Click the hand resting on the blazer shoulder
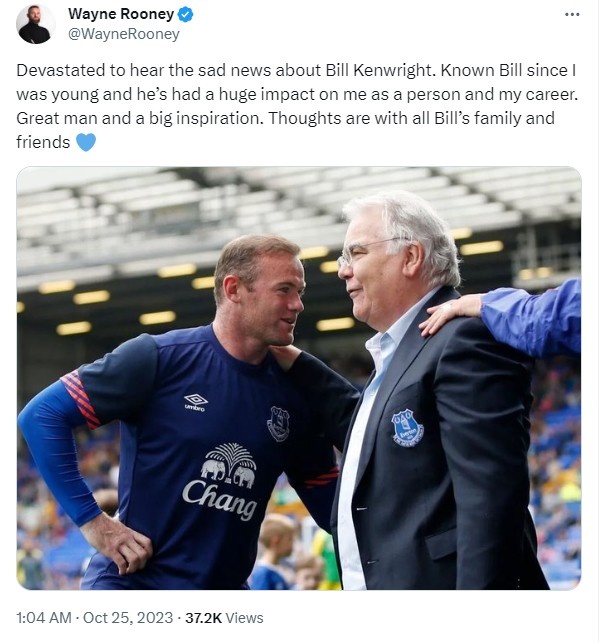 click(x=449, y=312)
